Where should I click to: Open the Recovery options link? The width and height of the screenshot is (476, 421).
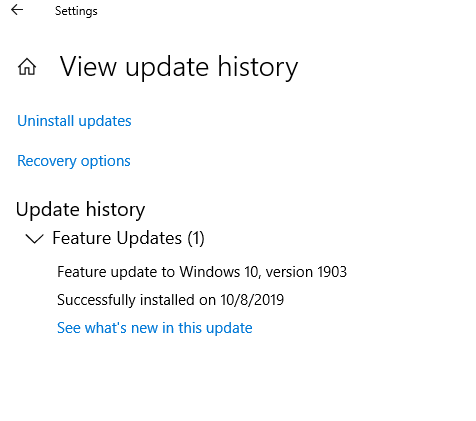click(x=74, y=161)
